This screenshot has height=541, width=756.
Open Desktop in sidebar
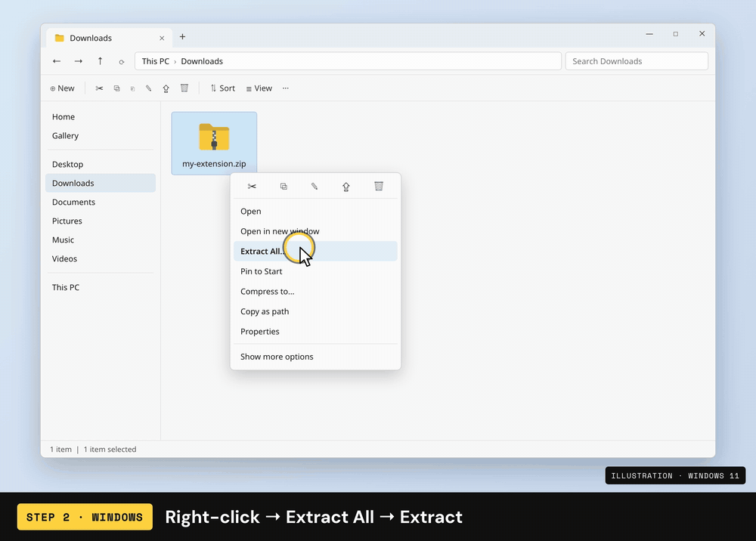pyautogui.click(x=101, y=164)
